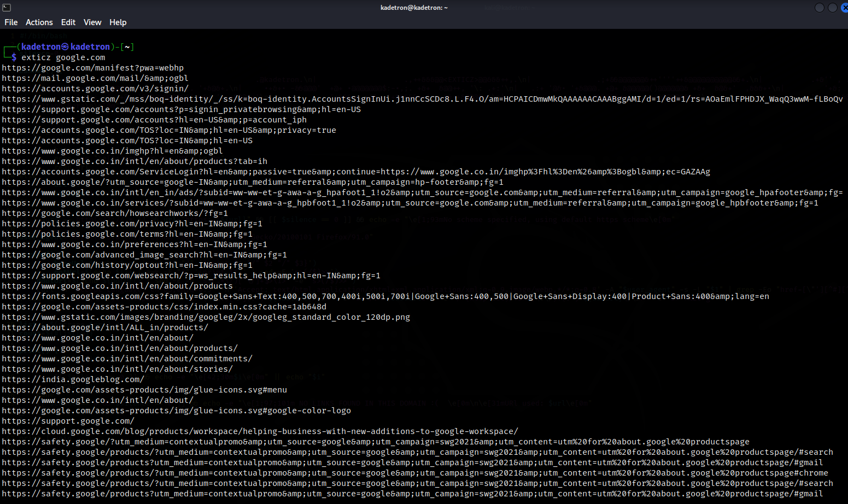
Task: Select the google.co.in/services/ URL line
Action: pyautogui.click(x=410, y=203)
